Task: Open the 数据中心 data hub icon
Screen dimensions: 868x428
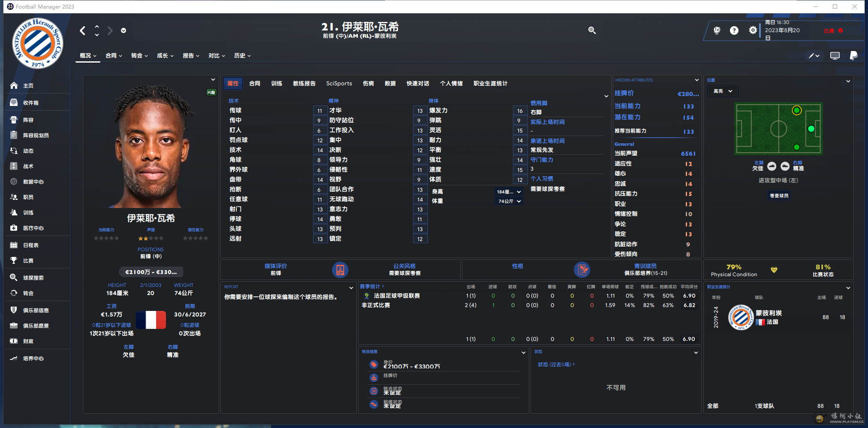Action: pyautogui.click(x=14, y=181)
